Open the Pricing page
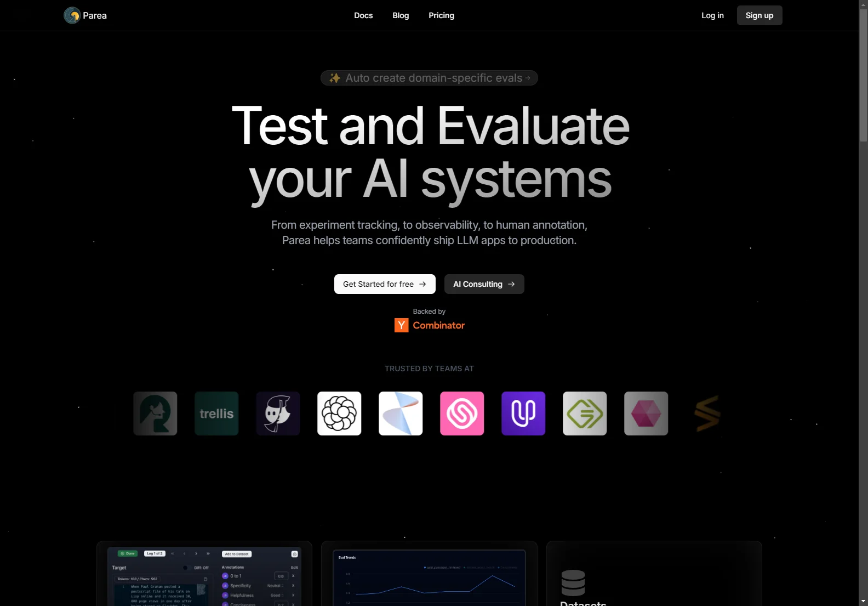The width and height of the screenshot is (868, 606). 441,15
